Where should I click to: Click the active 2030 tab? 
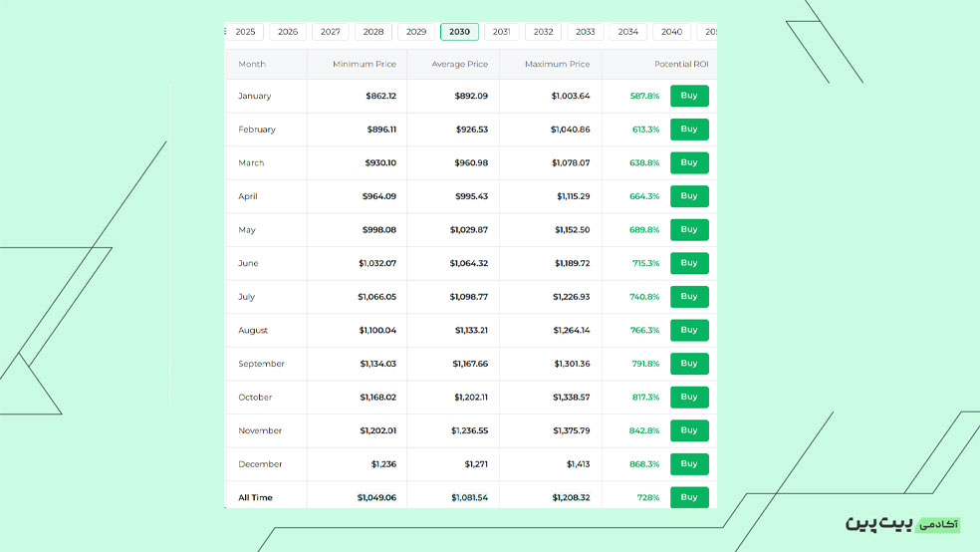pyautogui.click(x=459, y=32)
